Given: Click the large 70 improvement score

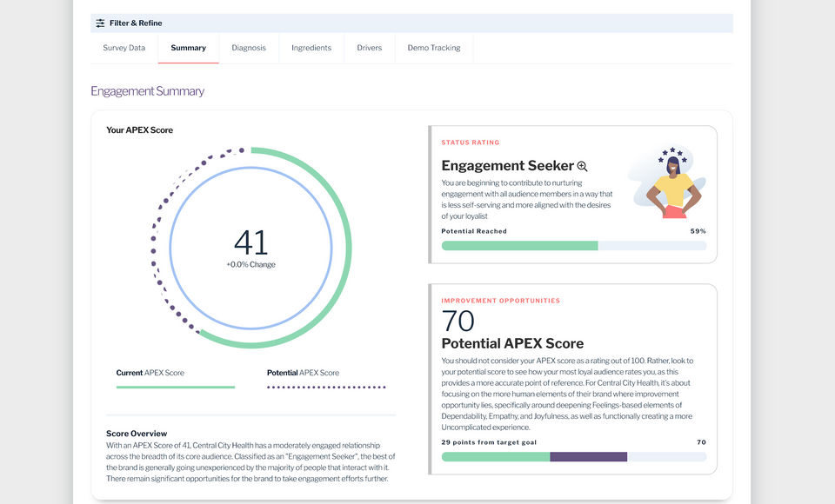Looking at the screenshot, I should (458, 322).
